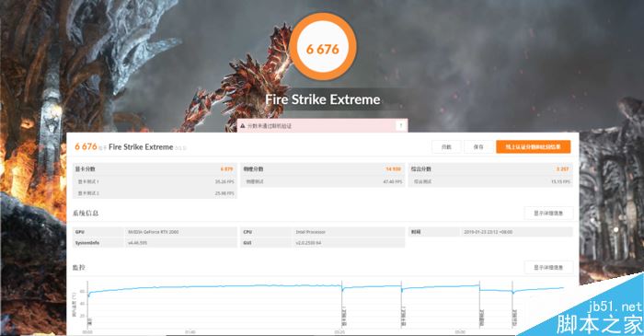
Task: Click the 'CPU' label in system info
Action: tap(247, 232)
